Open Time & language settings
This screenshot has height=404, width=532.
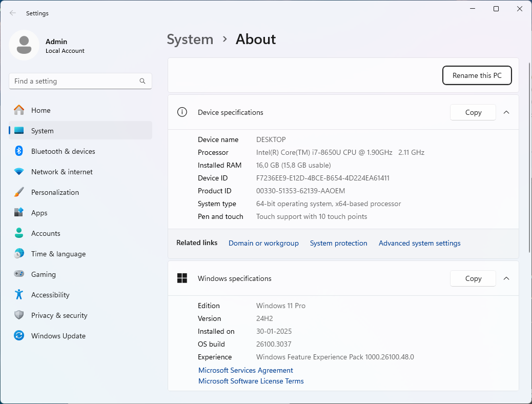coord(80,254)
